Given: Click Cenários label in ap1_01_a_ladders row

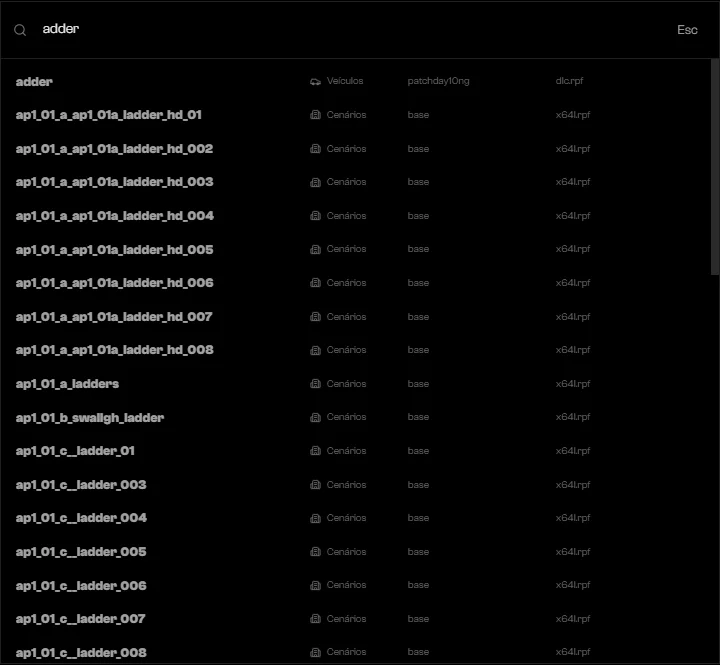Looking at the screenshot, I should [346, 383].
